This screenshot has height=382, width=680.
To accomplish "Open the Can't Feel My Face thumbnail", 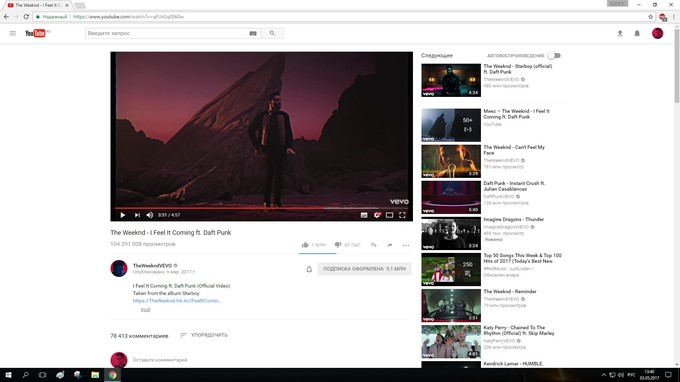I will (451, 161).
